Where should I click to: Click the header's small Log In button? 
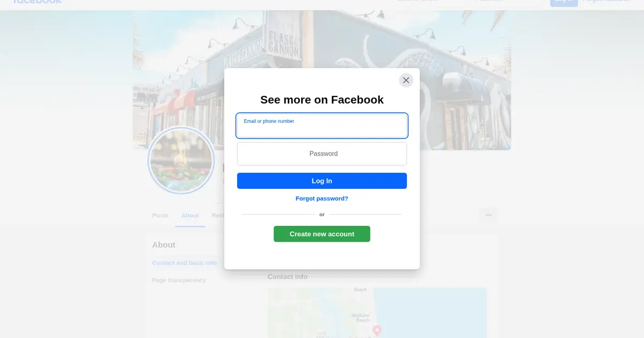563,2
